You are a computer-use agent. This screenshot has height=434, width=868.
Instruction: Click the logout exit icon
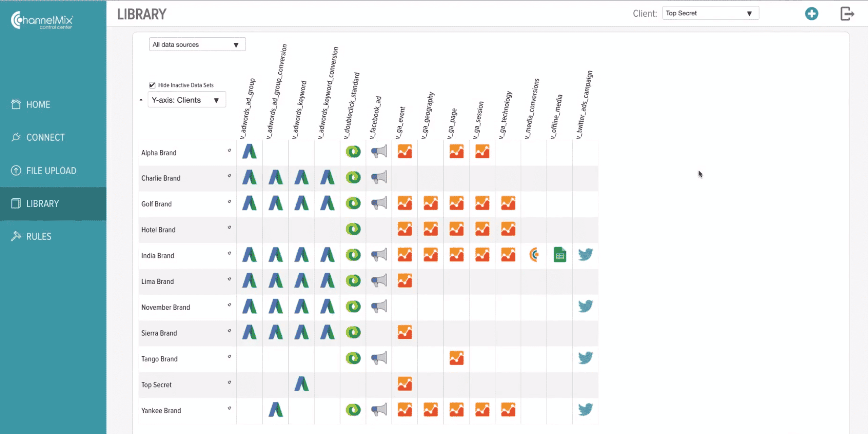click(847, 14)
